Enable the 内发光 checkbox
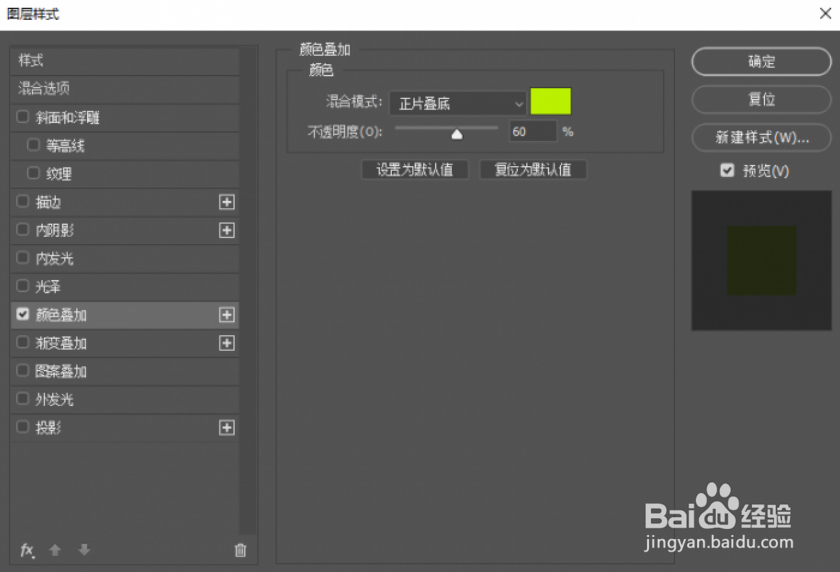The width and height of the screenshot is (840, 572). pos(22,258)
